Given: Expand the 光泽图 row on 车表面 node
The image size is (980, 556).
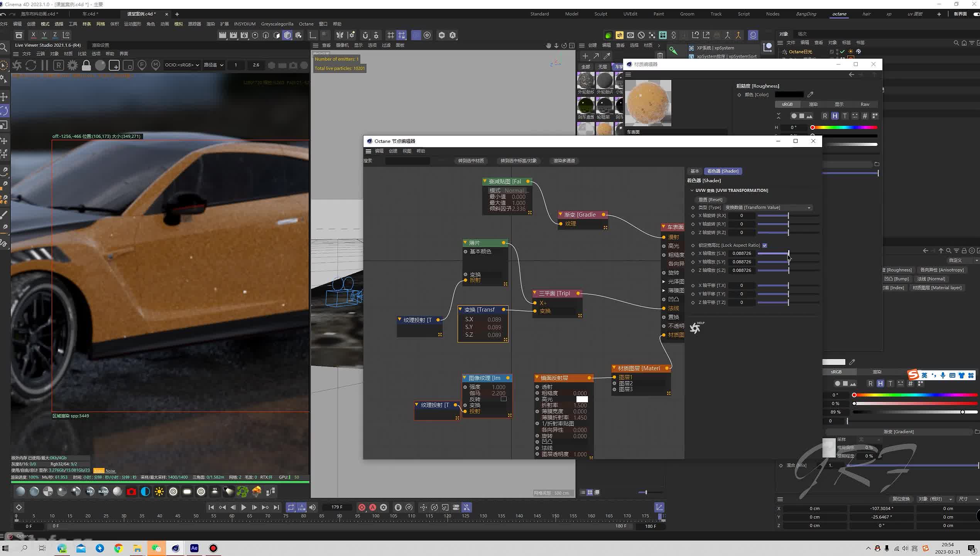Looking at the screenshot, I should (664, 281).
